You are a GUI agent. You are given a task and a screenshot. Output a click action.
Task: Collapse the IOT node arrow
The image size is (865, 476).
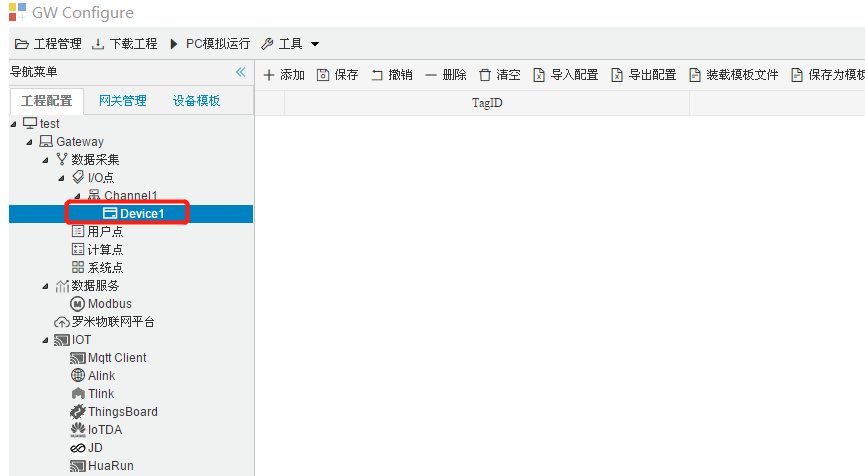coord(45,341)
